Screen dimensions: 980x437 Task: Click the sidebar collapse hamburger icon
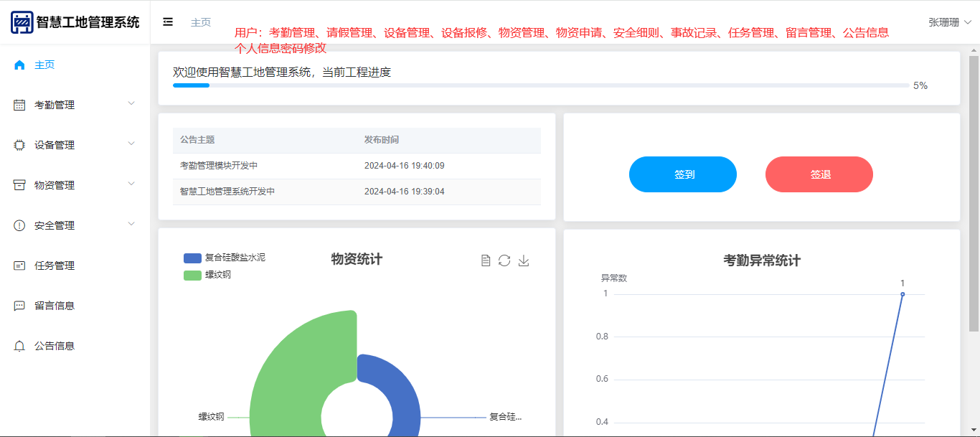(x=168, y=22)
